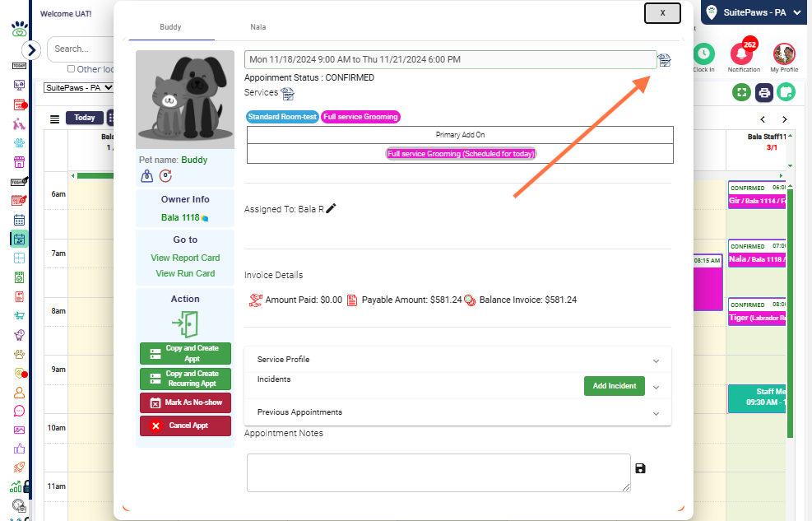Click the check-in door icon under Action

pos(185,324)
